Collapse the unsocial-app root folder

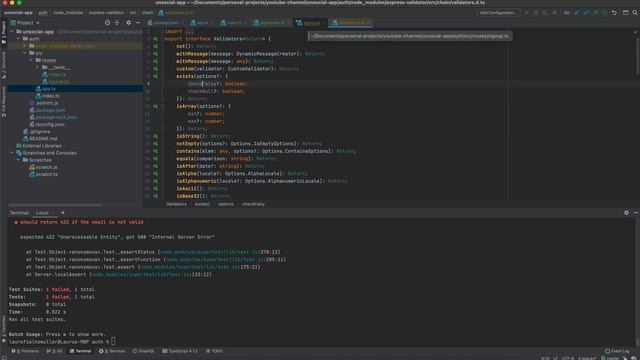tap(12, 31)
